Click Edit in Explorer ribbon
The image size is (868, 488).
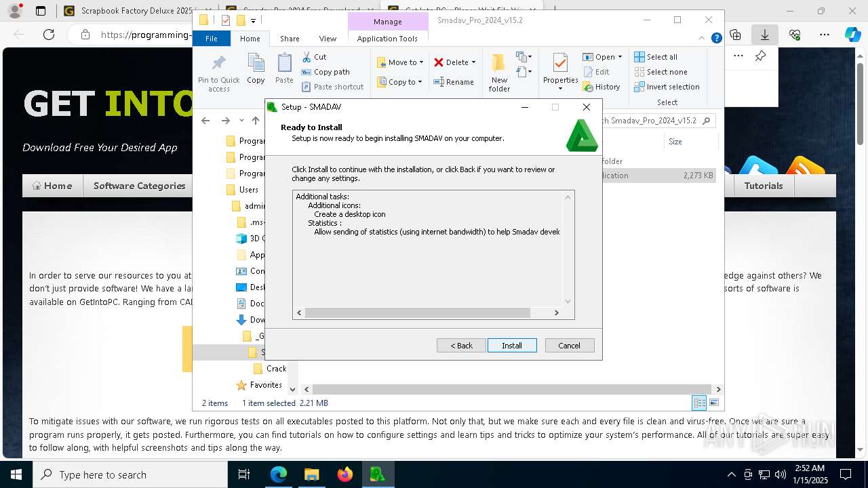(x=596, y=72)
